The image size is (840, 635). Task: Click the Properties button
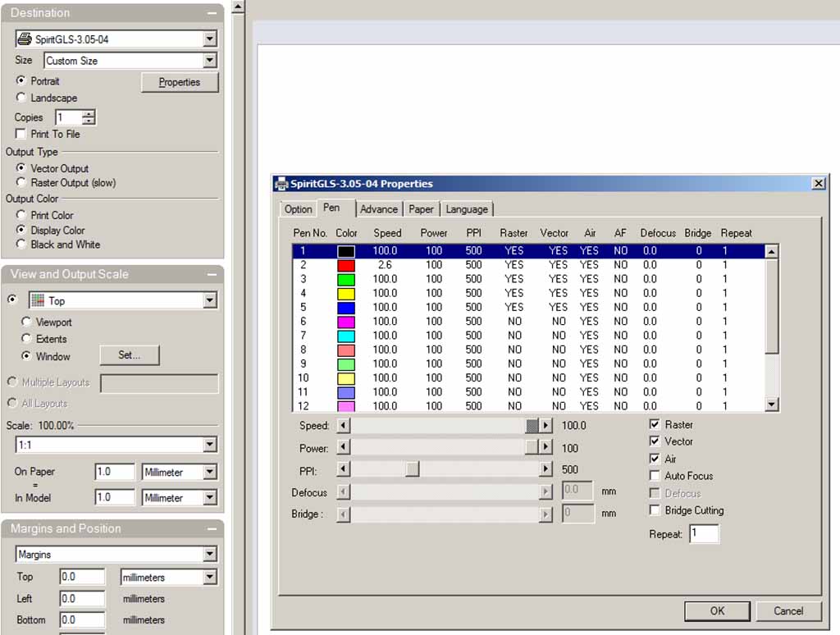tap(180, 83)
